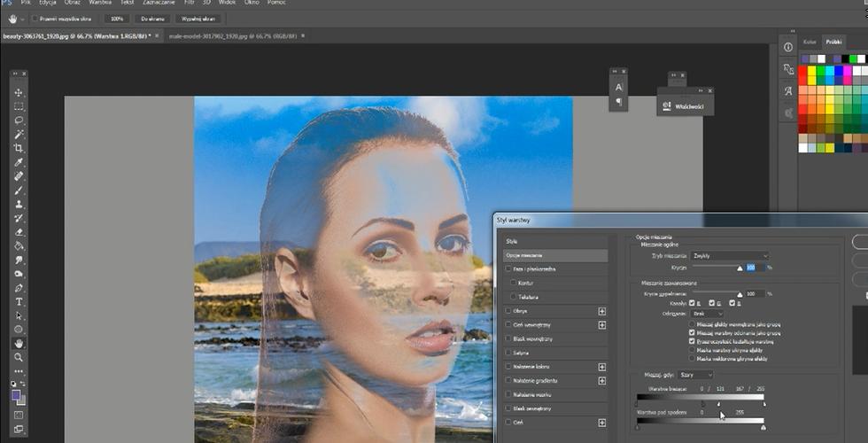Screen dimensions: 868x443
Task: Select the History Brush tool
Action: pos(19,218)
